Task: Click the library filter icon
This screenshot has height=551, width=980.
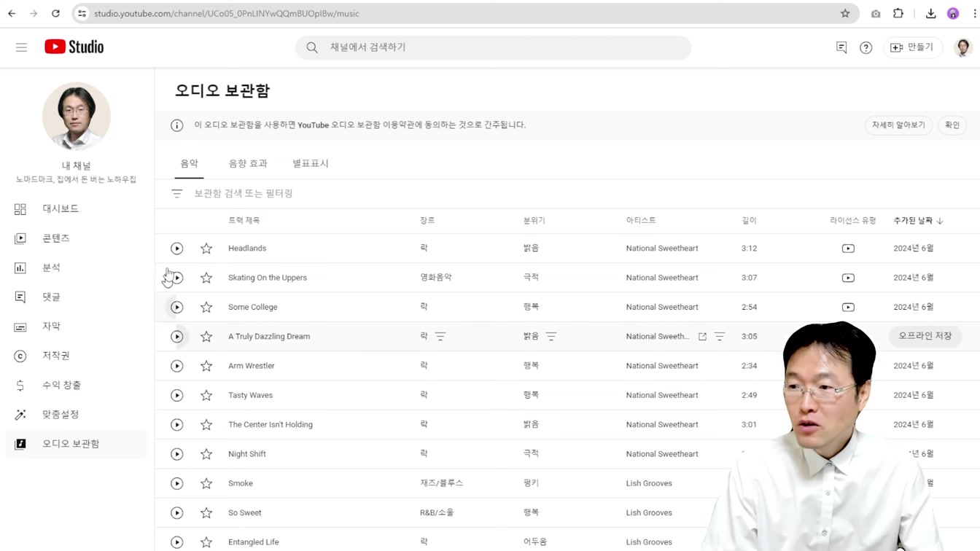Action: [x=176, y=193]
